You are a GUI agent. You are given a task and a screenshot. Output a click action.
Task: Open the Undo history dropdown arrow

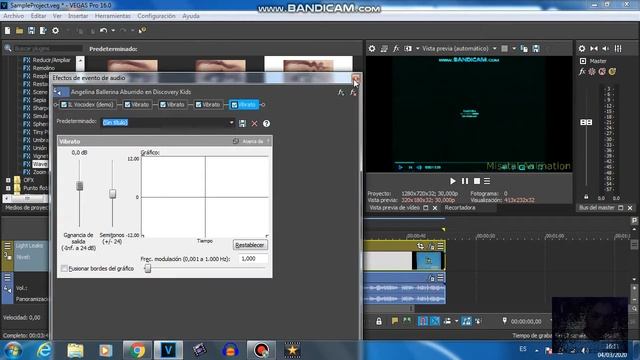(113, 31)
